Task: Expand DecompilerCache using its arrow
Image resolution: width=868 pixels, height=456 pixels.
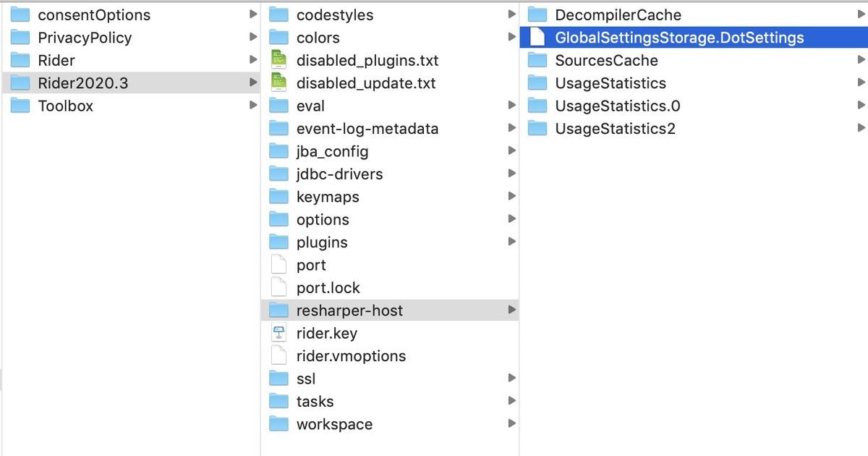Action: coord(861,14)
